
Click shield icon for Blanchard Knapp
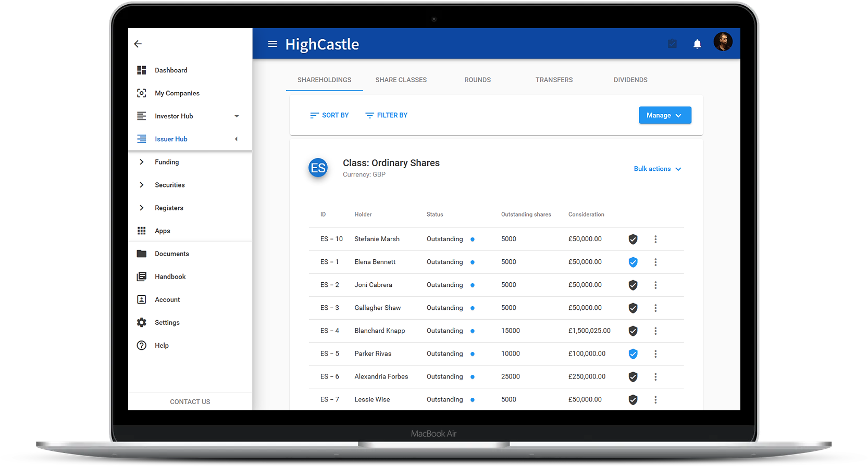point(633,331)
